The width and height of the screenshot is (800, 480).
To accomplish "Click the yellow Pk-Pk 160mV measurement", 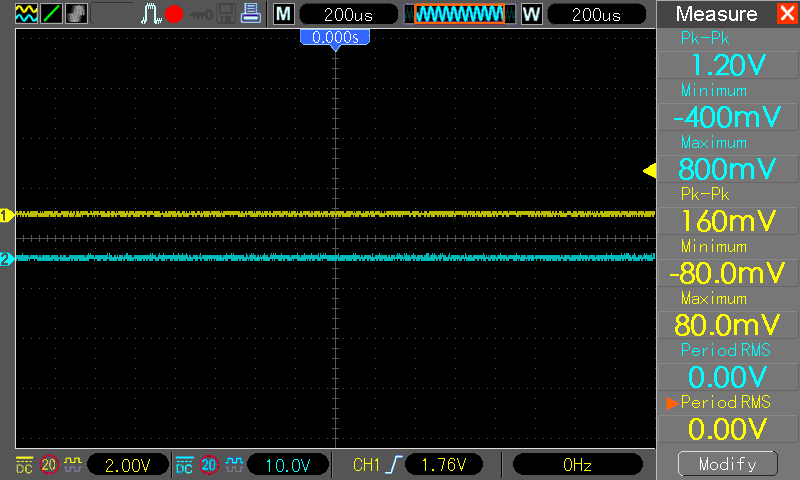I will 728,221.
